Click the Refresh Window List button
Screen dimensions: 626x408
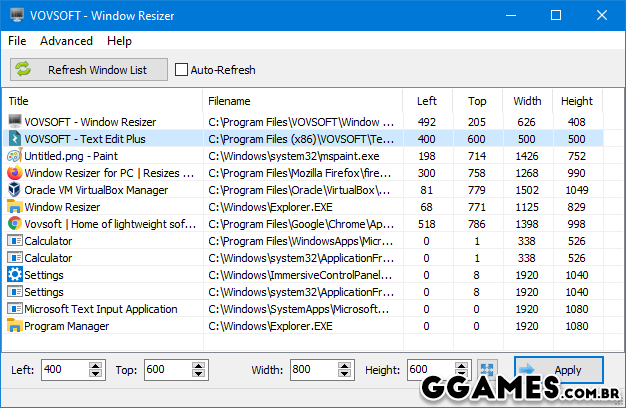[89, 70]
